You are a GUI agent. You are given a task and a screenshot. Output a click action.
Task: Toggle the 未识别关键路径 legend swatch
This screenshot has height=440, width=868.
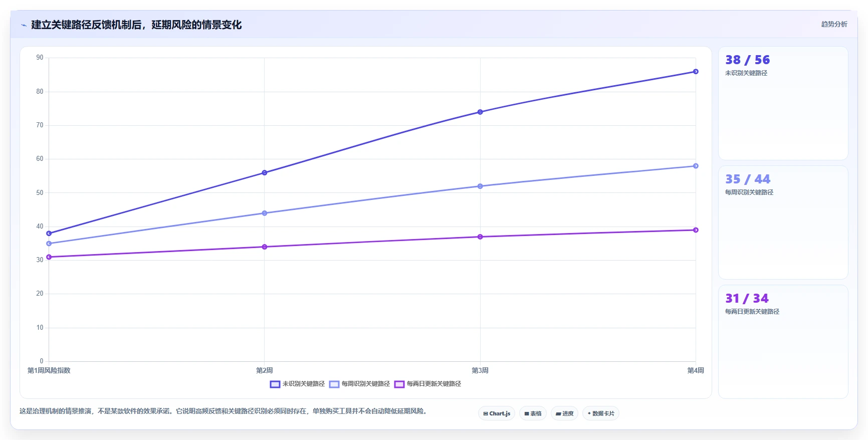point(275,384)
